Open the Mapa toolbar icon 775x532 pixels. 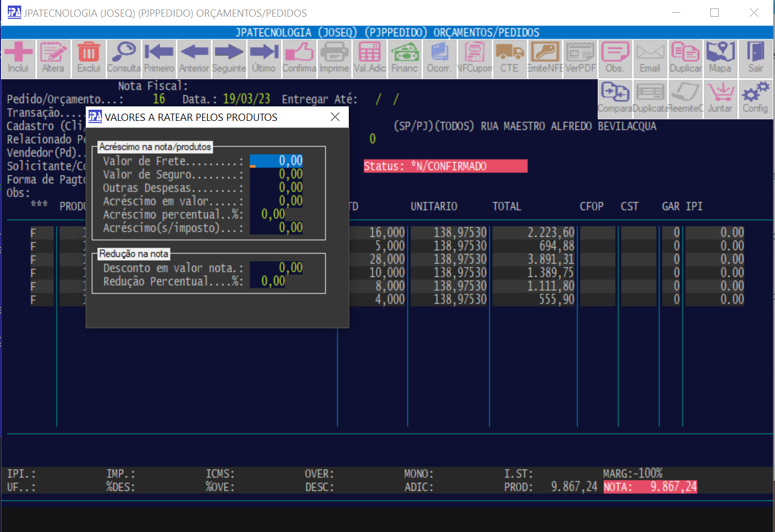(720, 58)
